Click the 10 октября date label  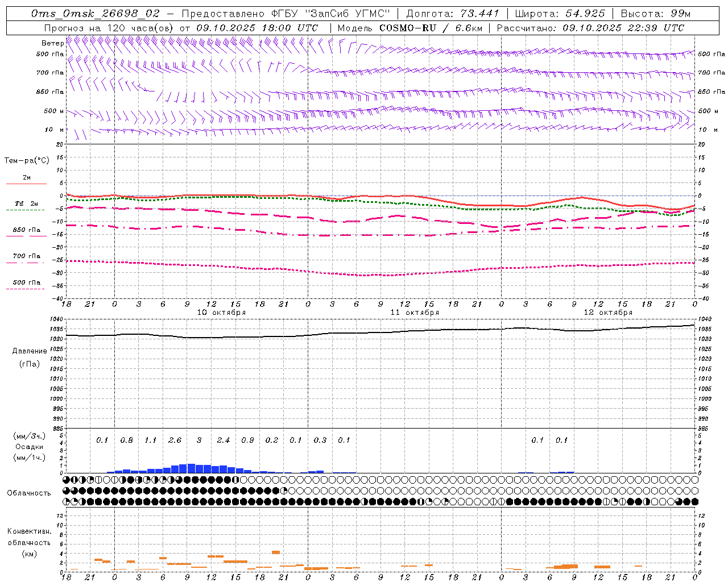click(221, 313)
